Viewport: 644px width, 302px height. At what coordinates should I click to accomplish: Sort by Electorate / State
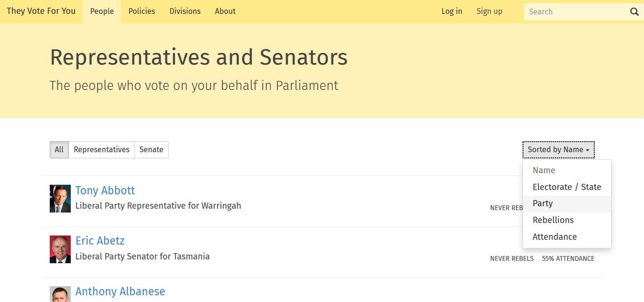pos(567,187)
